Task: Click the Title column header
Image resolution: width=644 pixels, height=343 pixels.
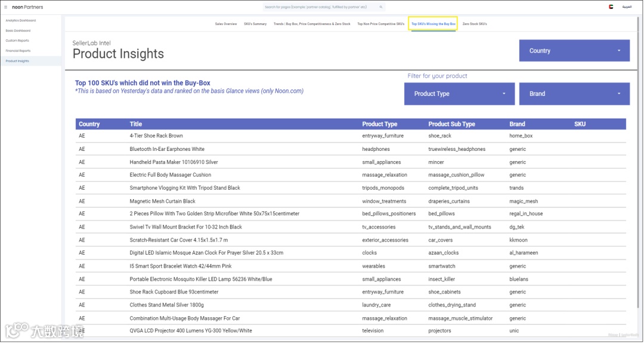Action: point(135,124)
